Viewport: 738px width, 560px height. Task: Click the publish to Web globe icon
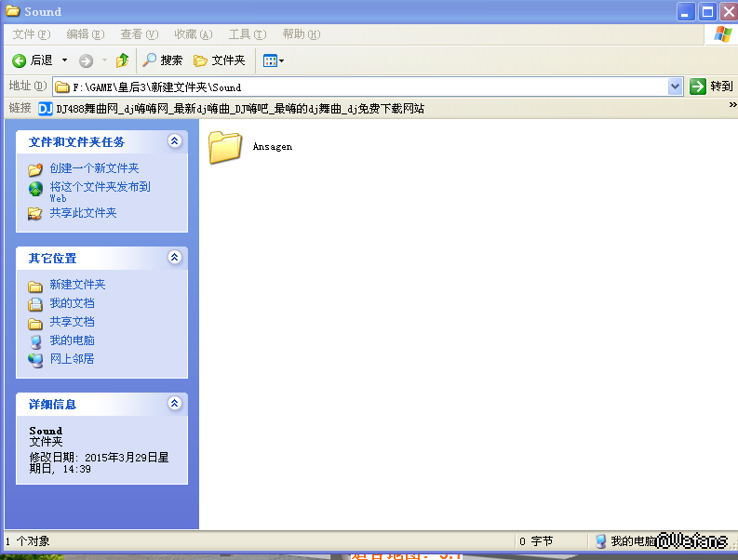(35, 189)
